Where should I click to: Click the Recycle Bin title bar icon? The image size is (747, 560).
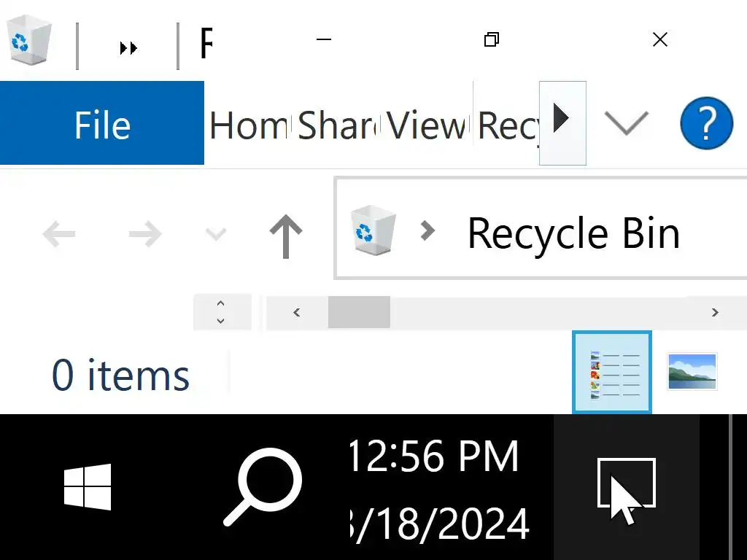29,41
